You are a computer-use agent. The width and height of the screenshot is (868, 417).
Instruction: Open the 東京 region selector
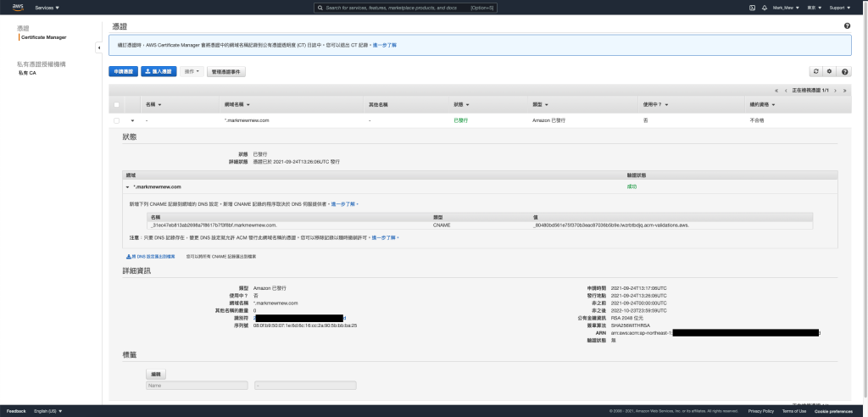click(815, 8)
